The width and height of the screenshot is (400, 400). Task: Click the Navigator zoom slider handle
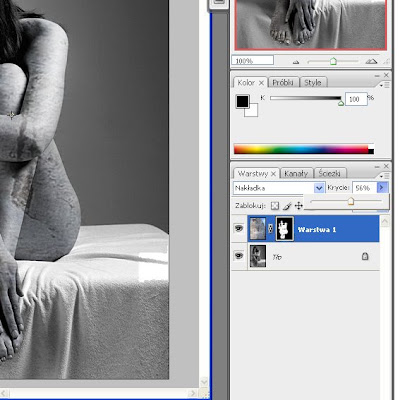point(333,61)
